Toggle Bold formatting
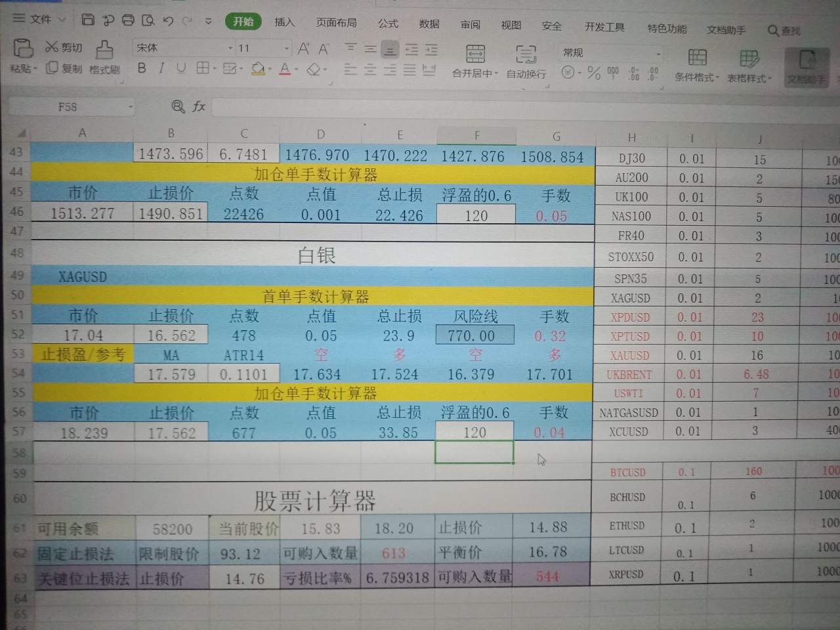Viewport: 840px width, 630px height. click(x=142, y=68)
